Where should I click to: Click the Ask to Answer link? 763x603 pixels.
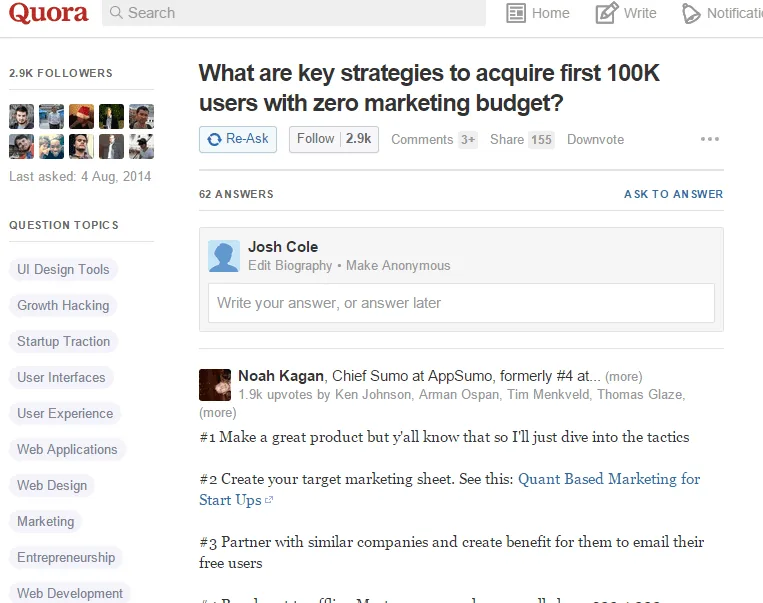[x=673, y=194]
